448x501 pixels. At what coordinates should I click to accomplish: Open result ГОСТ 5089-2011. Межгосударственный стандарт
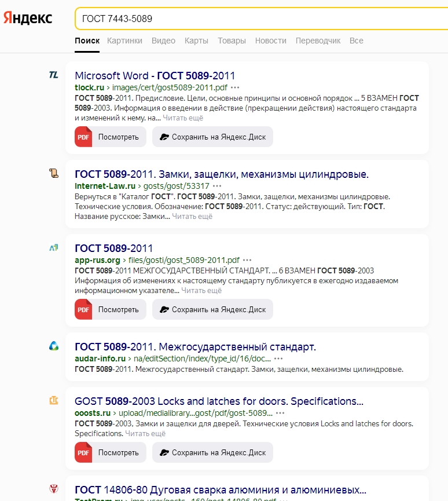196,347
